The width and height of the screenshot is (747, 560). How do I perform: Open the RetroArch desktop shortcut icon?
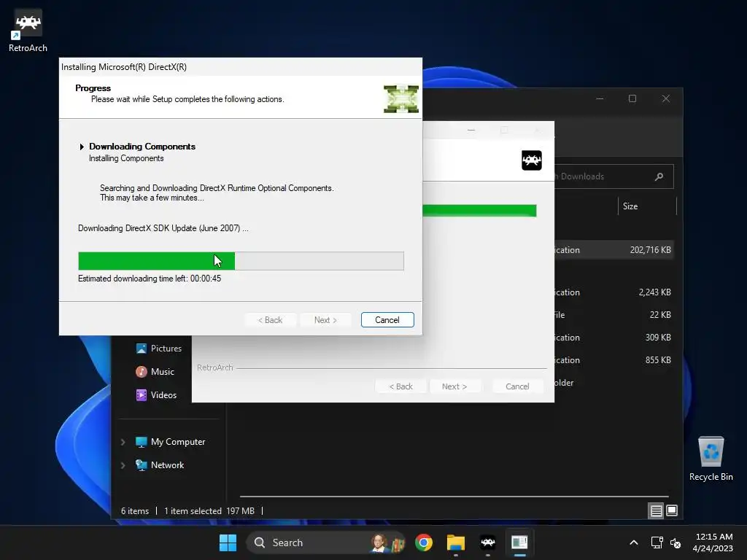click(28, 31)
